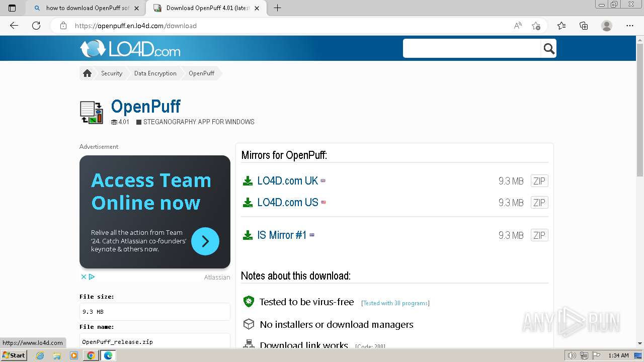Image resolution: width=644 pixels, height=362 pixels.
Task: Download from IS Mirror #1
Action: pyautogui.click(x=282, y=235)
